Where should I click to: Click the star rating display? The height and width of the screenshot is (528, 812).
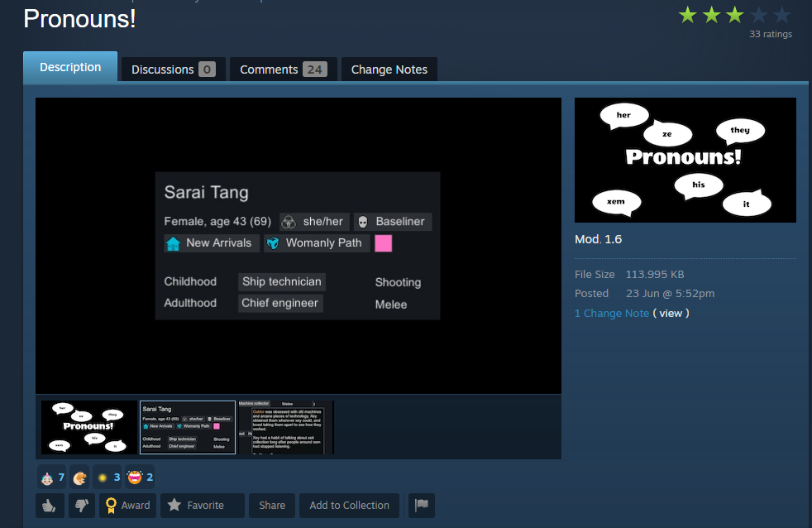(x=735, y=16)
